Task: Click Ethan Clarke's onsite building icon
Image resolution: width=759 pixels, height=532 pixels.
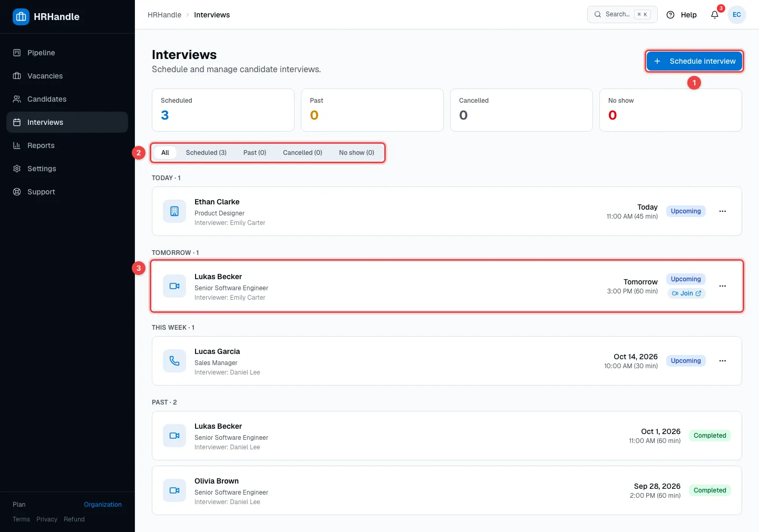Action: (174, 211)
